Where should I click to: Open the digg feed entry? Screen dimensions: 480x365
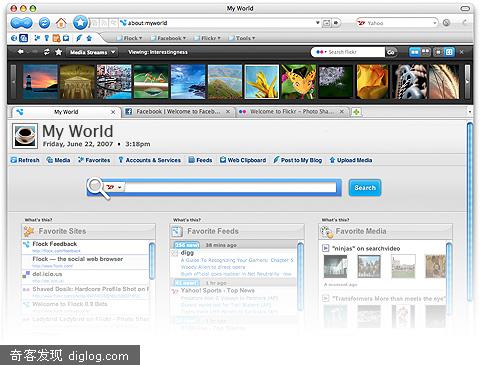coord(187,253)
